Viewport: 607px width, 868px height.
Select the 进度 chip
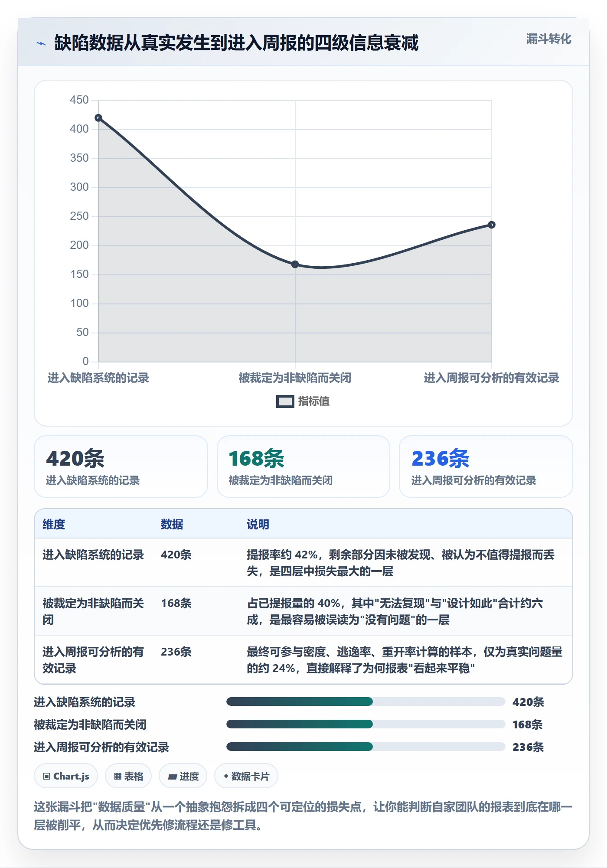[x=183, y=776]
